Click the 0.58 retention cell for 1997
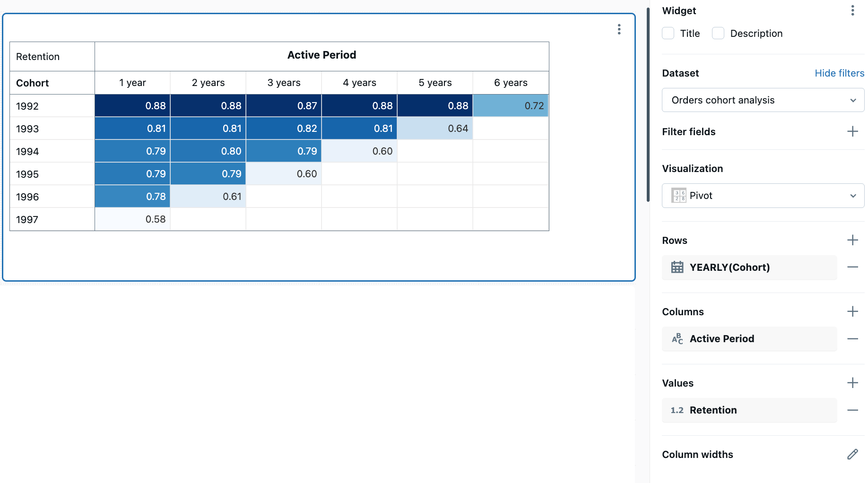Viewport: 868px width, 483px height. click(132, 219)
